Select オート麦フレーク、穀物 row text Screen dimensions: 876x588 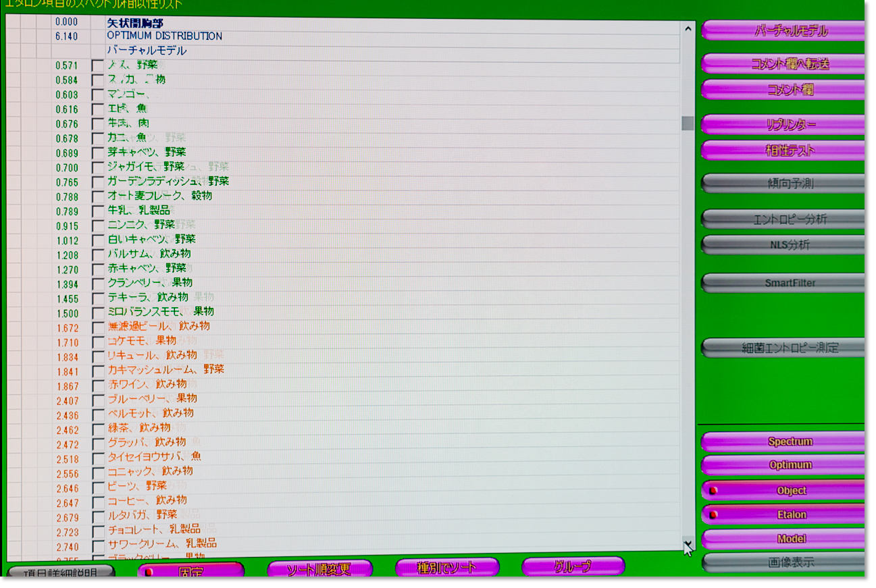tap(160, 196)
